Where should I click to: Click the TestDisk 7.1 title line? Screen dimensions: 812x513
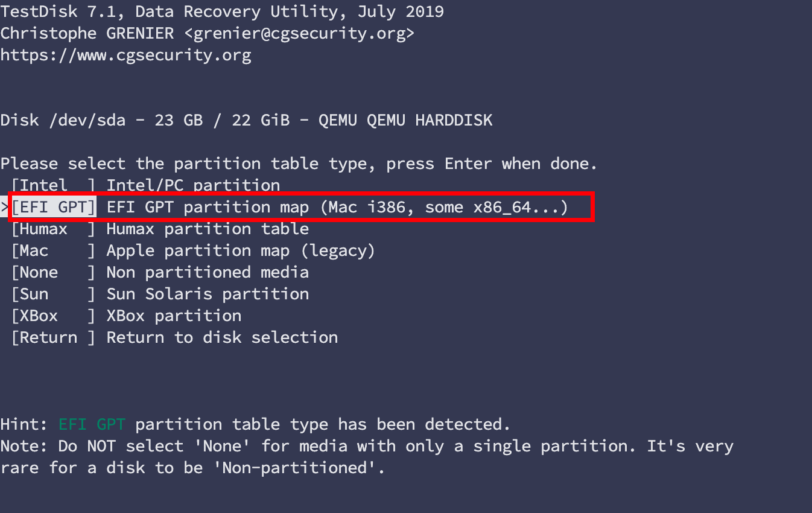222,11
